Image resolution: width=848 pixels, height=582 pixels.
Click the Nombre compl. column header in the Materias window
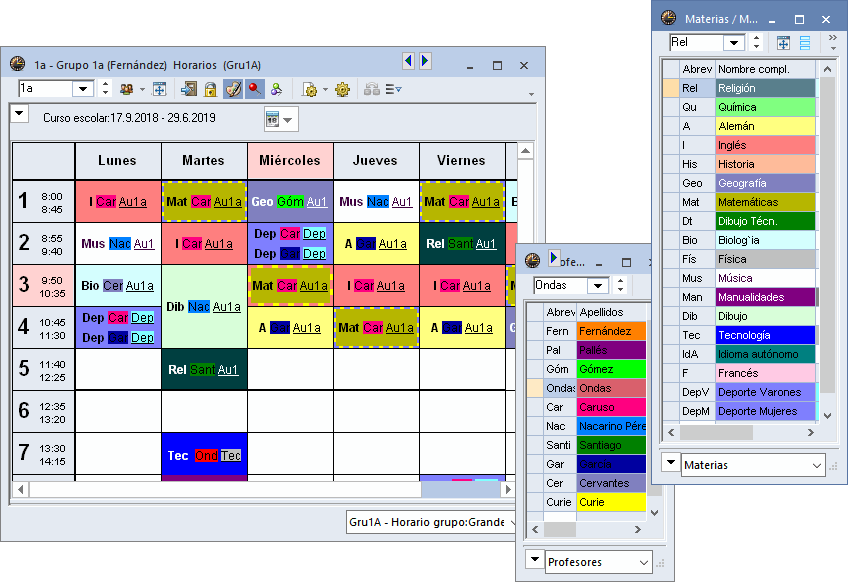point(765,69)
